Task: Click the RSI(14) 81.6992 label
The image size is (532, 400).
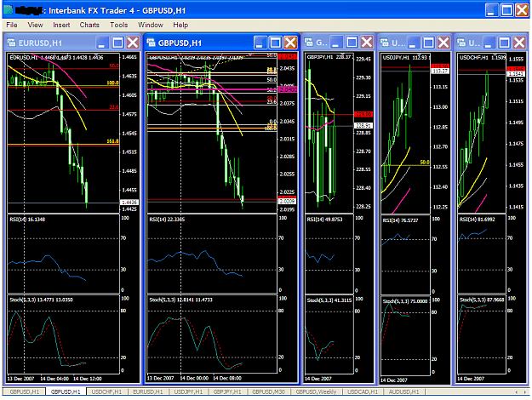Action: point(478,220)
